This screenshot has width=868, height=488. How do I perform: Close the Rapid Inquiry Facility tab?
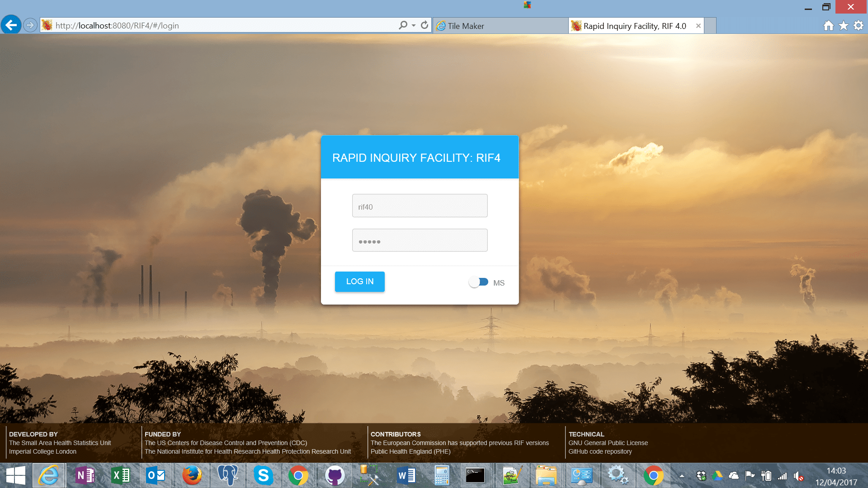[x=698, y=26]
